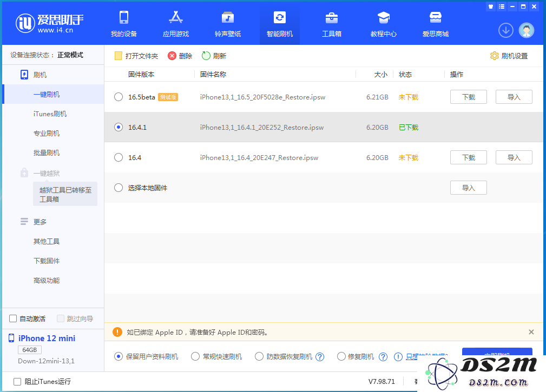Click iPhone13,1_16.4.1_20E252_Restore.ipsw file name
Screen dimensions: 546x392
[x=262, y=127]
